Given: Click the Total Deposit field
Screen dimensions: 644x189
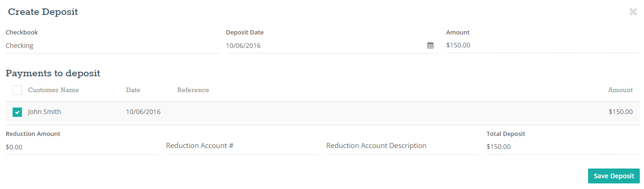Looking at the screenshot, I should (563, 147).
